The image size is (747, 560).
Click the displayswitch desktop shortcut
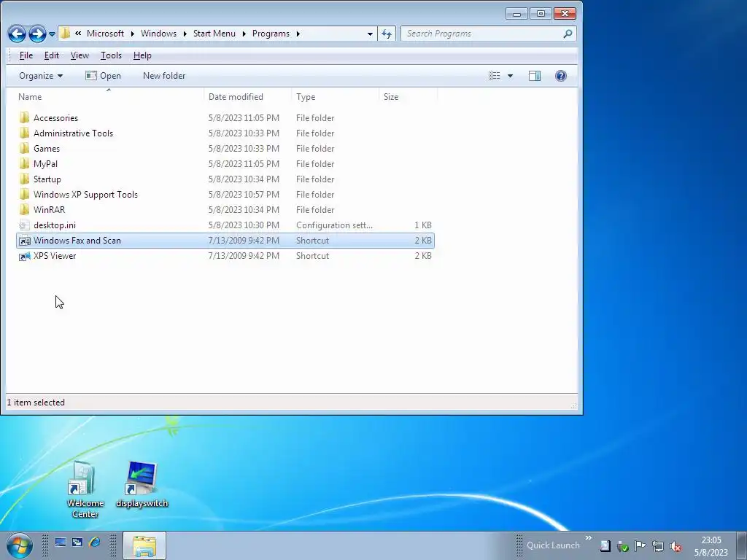pyautogui.click(x=142, y=484)
